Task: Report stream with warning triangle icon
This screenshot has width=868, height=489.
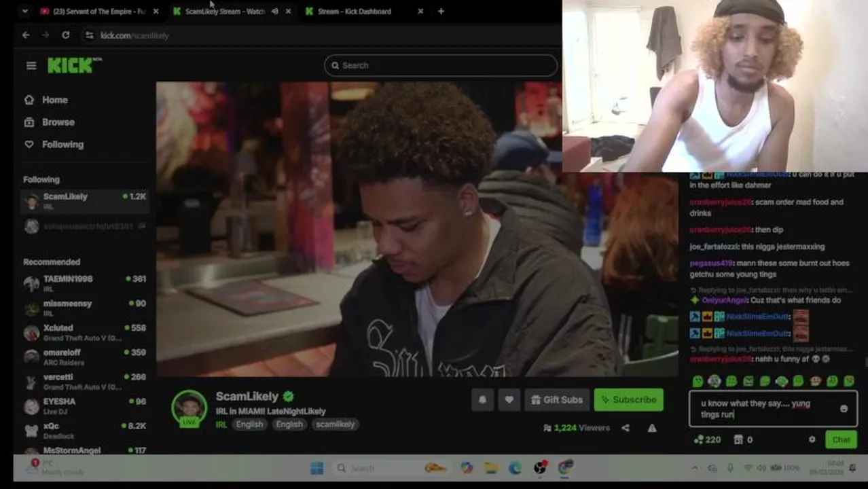Action: [x=652, y=428]
